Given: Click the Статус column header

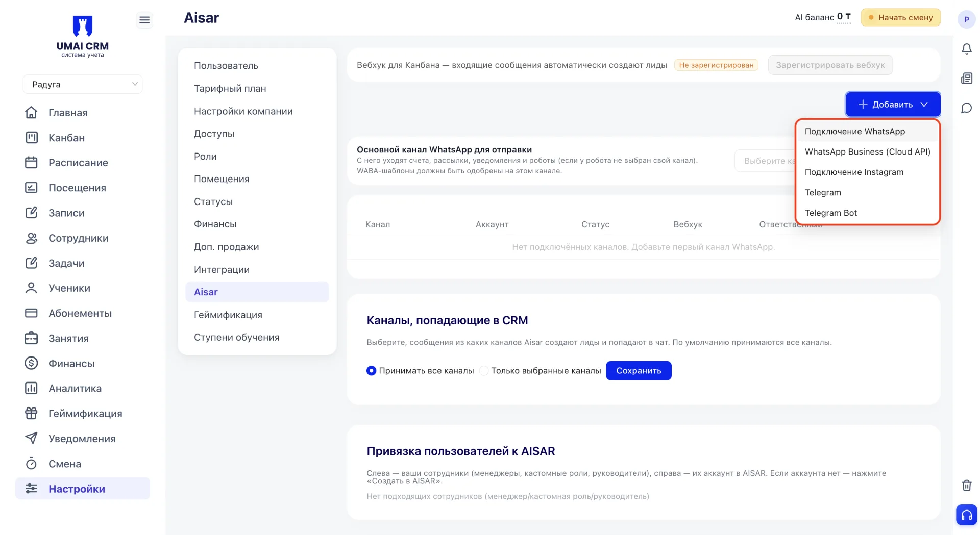Looking at the screenshot, I should point(595,224).
